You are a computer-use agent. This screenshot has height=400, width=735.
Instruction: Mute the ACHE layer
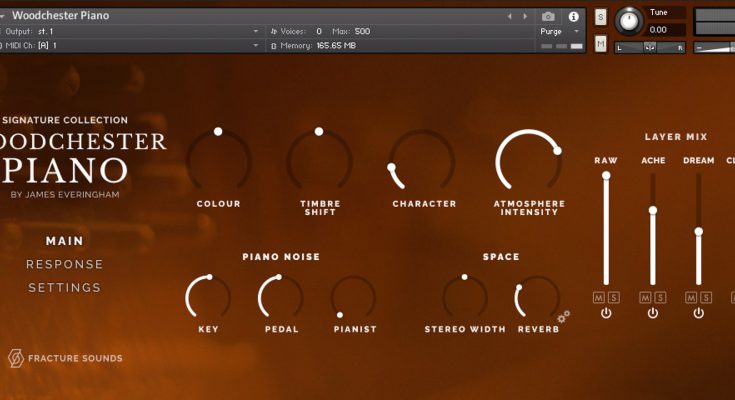pos(646,297)
